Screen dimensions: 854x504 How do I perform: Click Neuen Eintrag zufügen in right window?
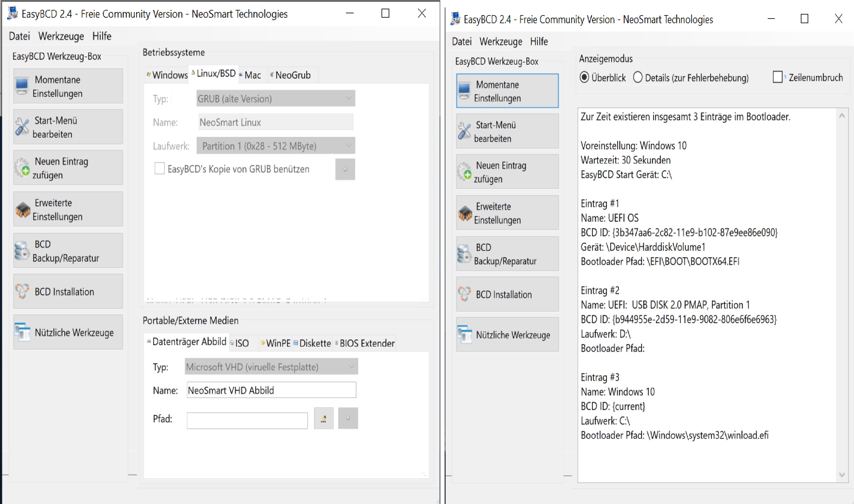[507, 172]
